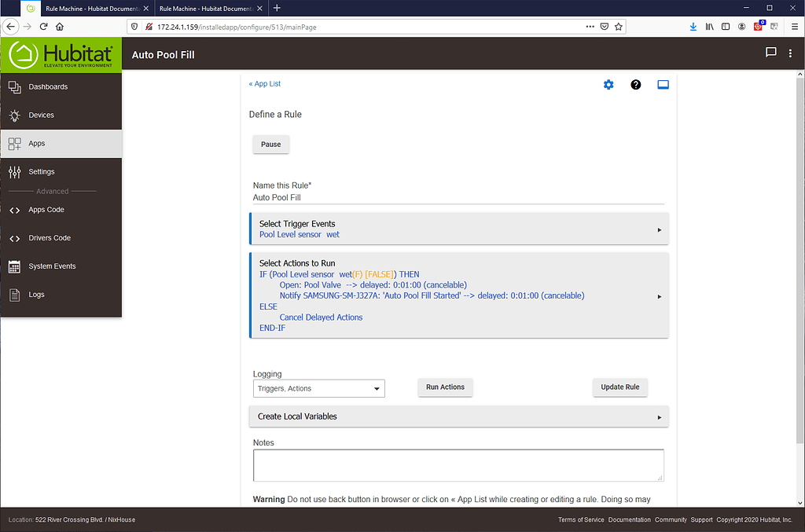This screenshot has width=805, height=532.
Task: Click inside the Notes text area
Action: (458, 465)
